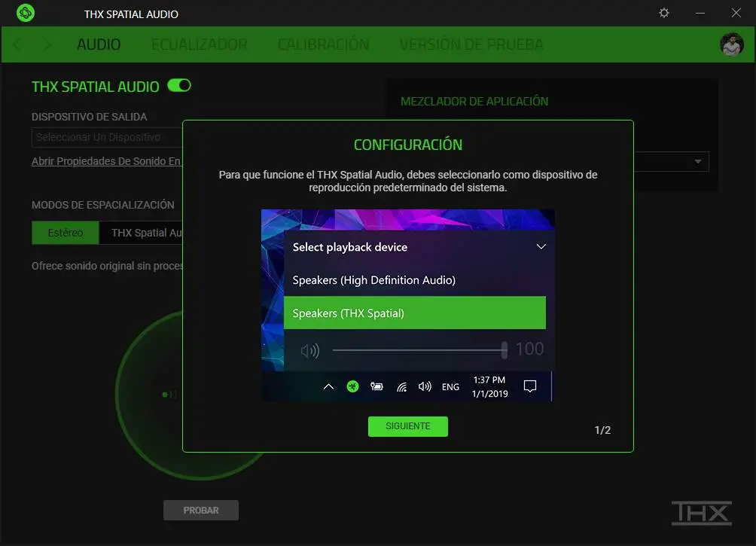Switch to the AUDIO tab

point(99,44)
